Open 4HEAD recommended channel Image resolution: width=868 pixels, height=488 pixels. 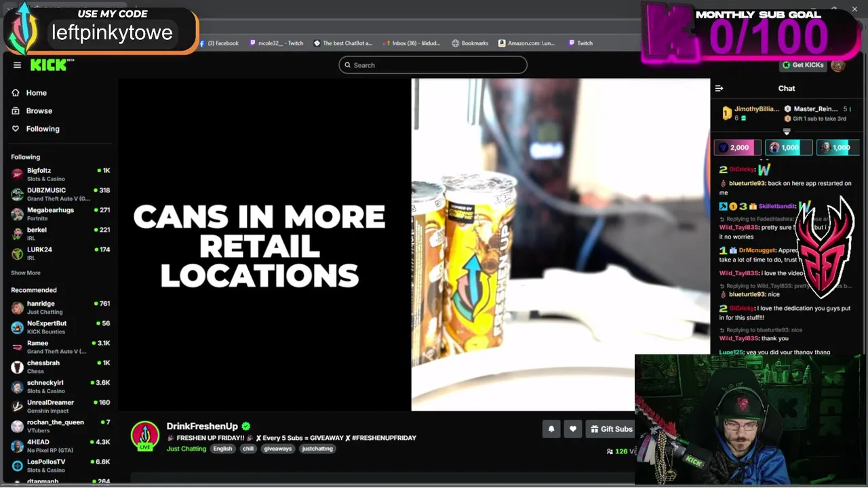[60, 445]
